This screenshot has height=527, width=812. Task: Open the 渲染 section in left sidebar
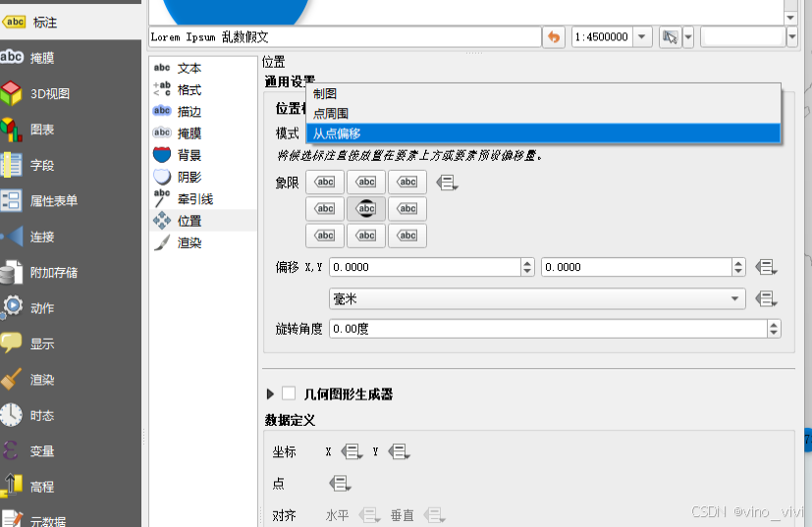(x=70, y=380)
